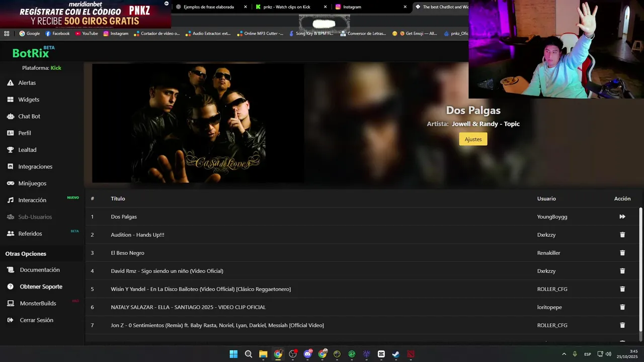This screenshot has width=644, height=362.
Task: Click the username loritopepe
Action: click(x=549, y=307)
